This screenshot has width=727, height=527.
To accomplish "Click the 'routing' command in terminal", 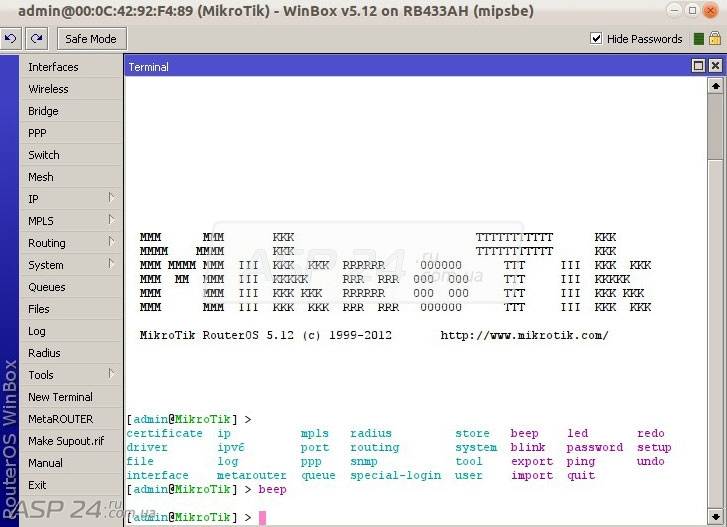I will [375, 448].
